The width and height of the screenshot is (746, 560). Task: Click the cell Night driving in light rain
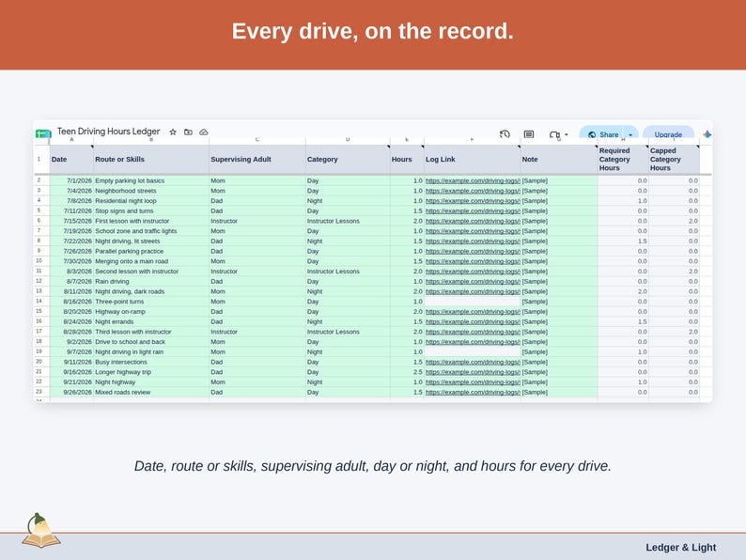tap(151, 352)
